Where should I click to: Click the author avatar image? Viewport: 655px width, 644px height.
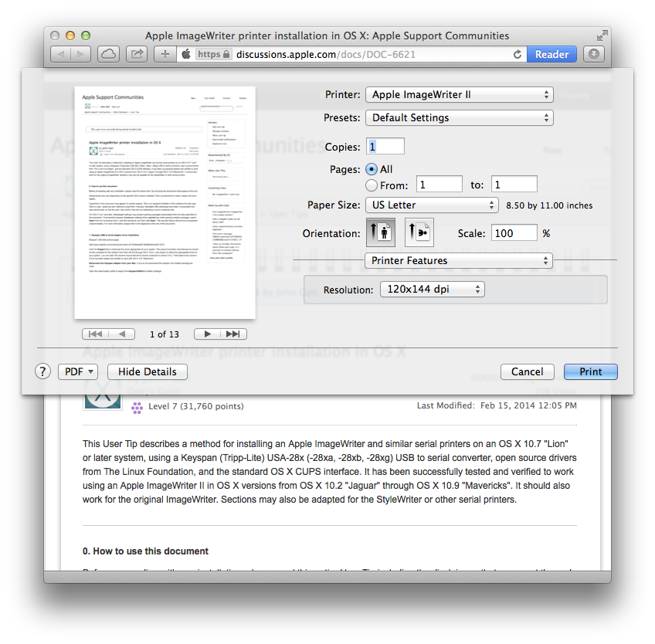point(103,395)
